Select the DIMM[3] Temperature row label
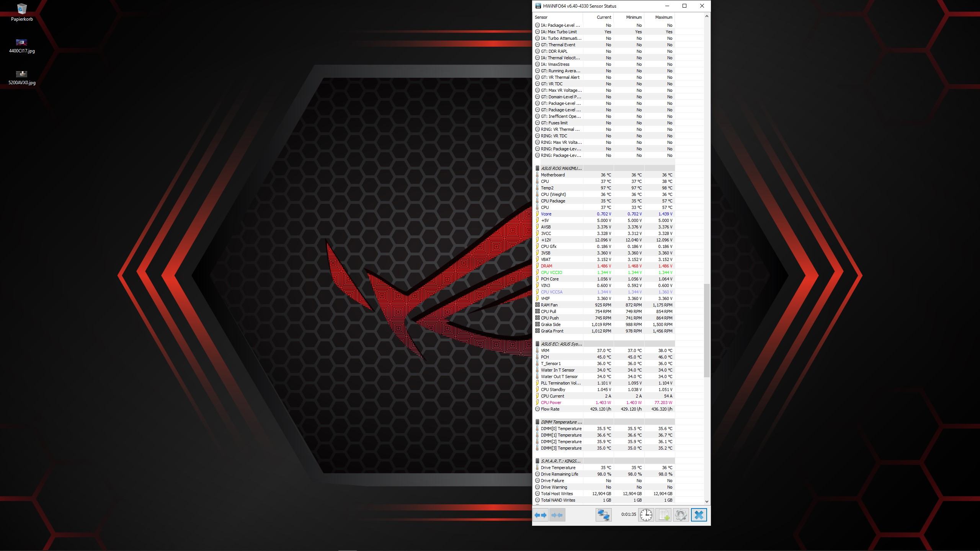This screenshot has width=980, height=551. tap(561, 448)
